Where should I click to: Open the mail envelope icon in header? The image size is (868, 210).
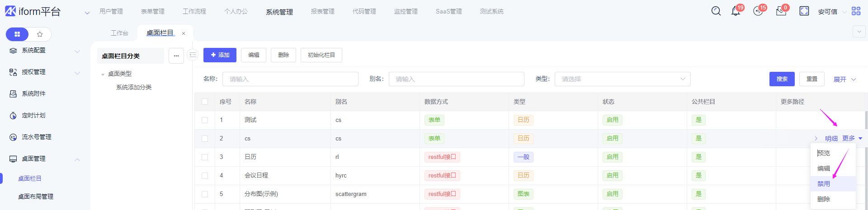pyautogui.click(x=781, y=11)
